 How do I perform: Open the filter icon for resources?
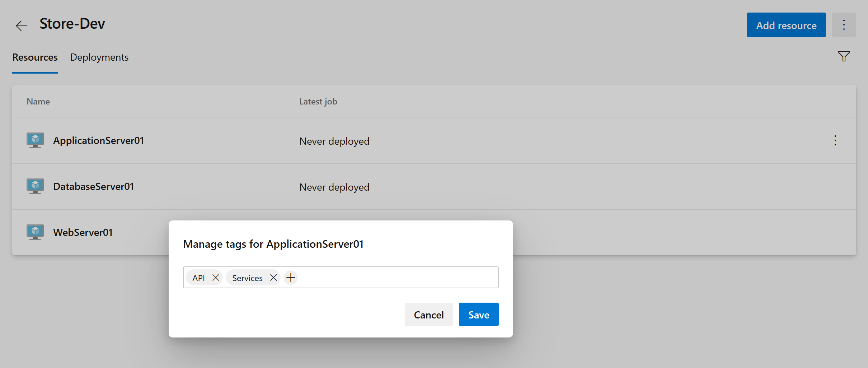click(x=844, y=56)
